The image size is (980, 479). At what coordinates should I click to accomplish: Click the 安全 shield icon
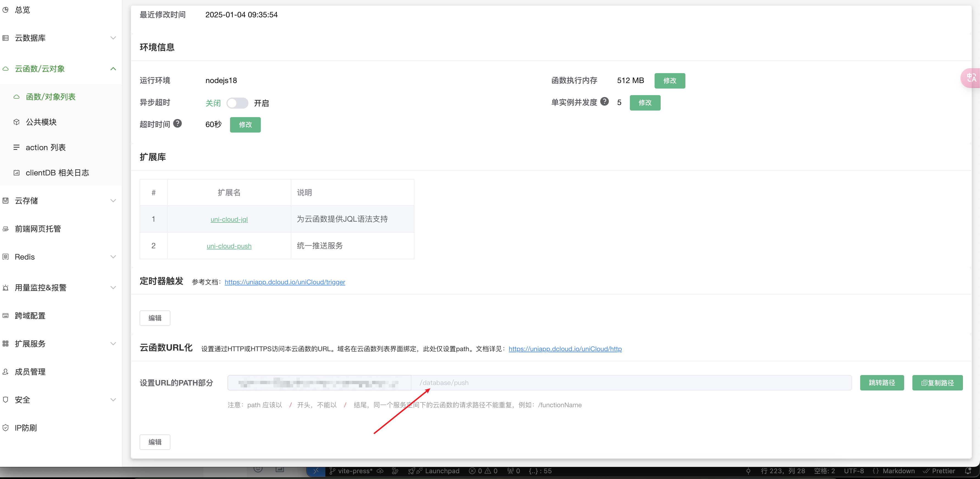5,400
